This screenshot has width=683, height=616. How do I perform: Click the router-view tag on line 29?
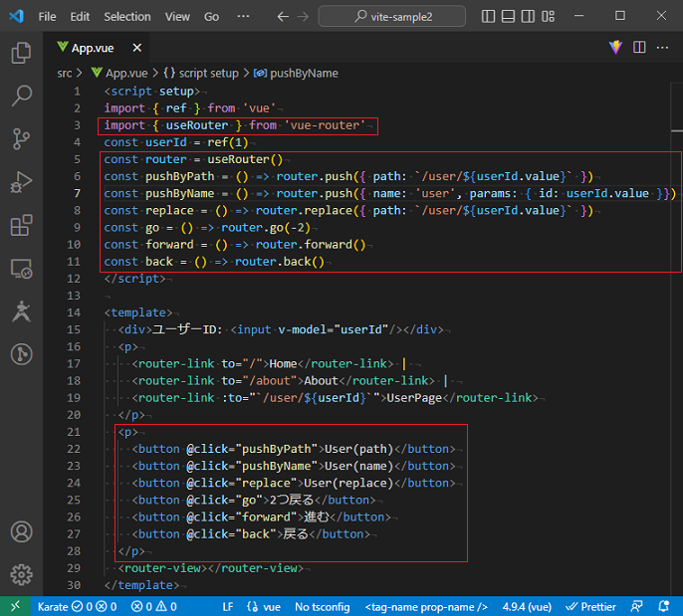211,568
